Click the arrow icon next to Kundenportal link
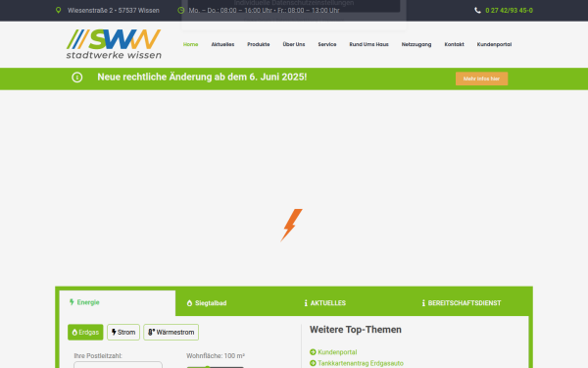 (313, 352)
